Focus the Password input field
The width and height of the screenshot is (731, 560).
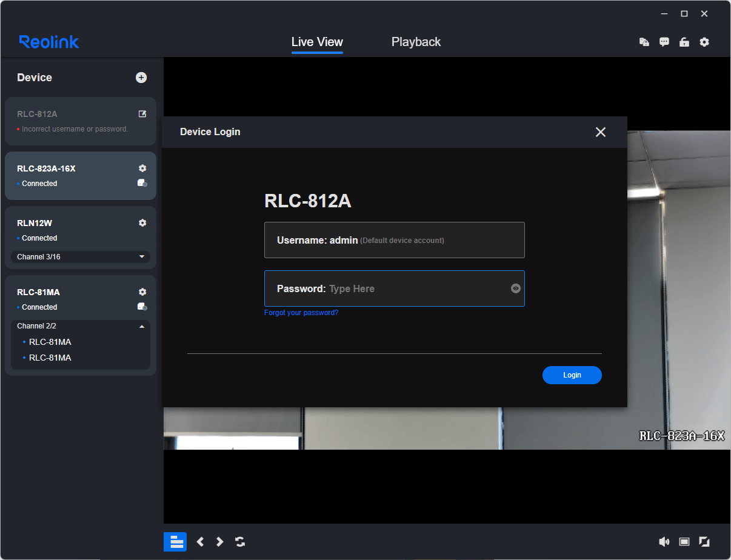click(395, 288)
